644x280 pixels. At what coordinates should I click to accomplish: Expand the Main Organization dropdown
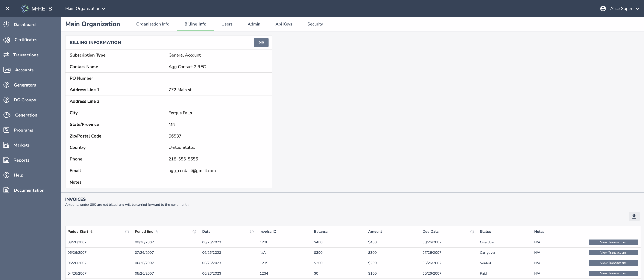click(x=85, y=9)
